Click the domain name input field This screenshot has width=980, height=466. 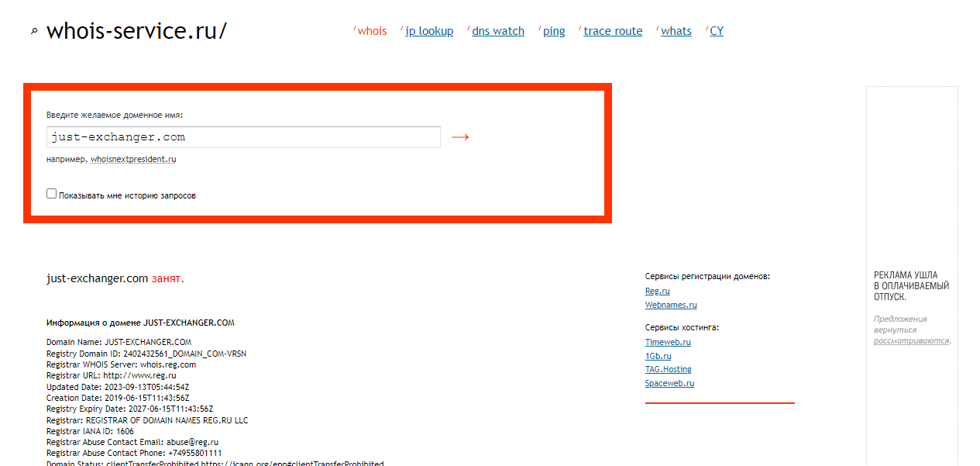242,137
